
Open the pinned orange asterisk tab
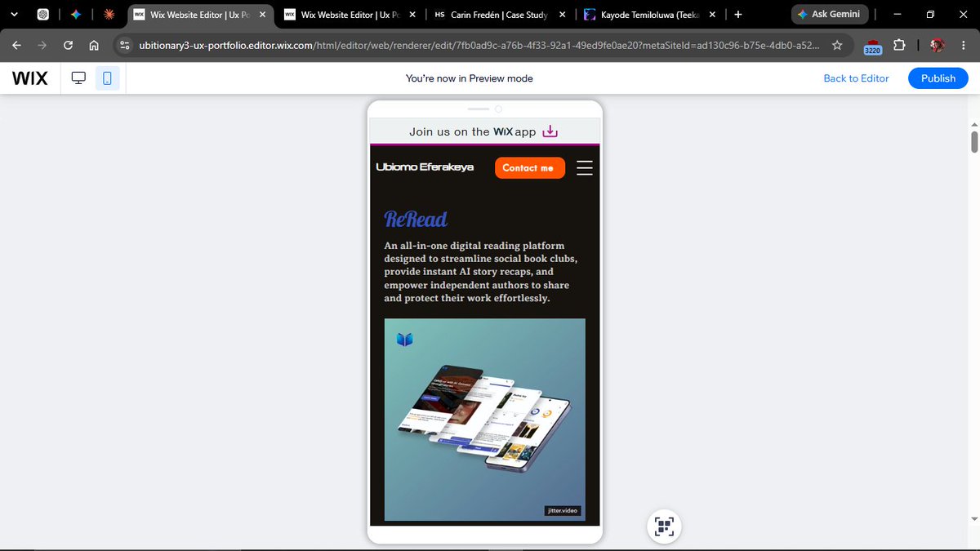coord(109,14)
